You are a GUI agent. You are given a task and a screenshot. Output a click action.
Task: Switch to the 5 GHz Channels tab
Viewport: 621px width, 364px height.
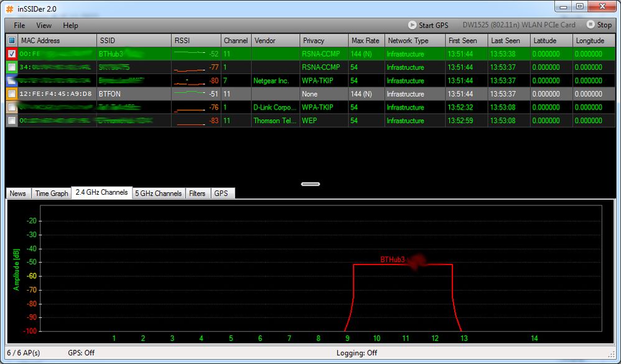(159, 194)
